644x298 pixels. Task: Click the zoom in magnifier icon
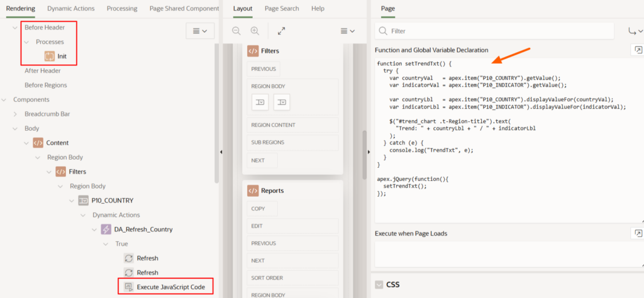(x=255, y=31)
